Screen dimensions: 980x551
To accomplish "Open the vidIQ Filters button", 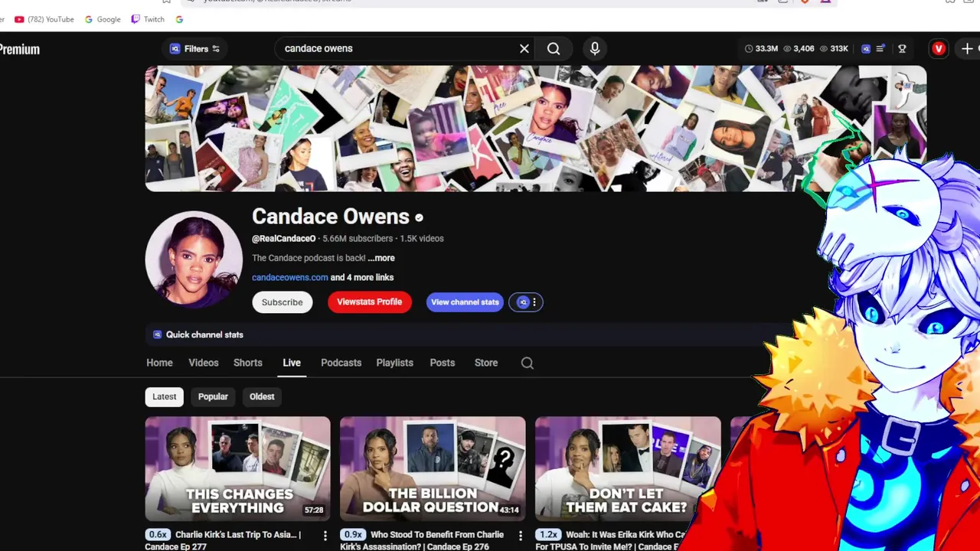I will click(195, 49).
